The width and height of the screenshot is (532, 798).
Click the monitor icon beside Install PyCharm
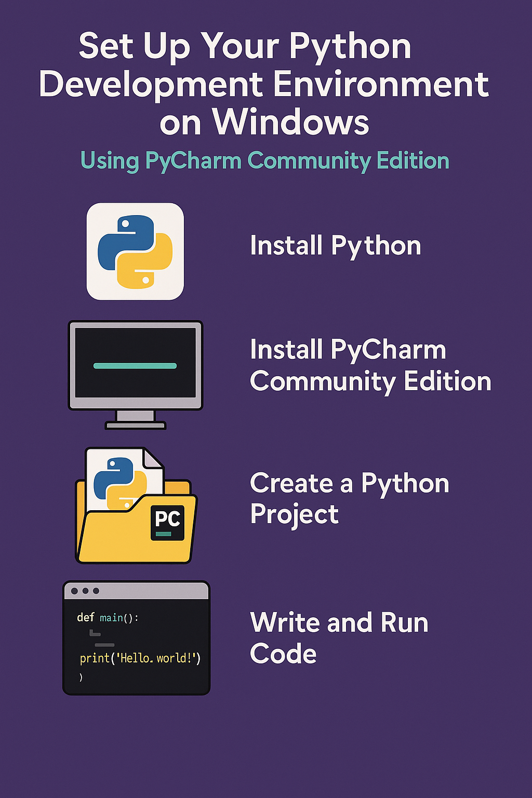tap(136, 375)
